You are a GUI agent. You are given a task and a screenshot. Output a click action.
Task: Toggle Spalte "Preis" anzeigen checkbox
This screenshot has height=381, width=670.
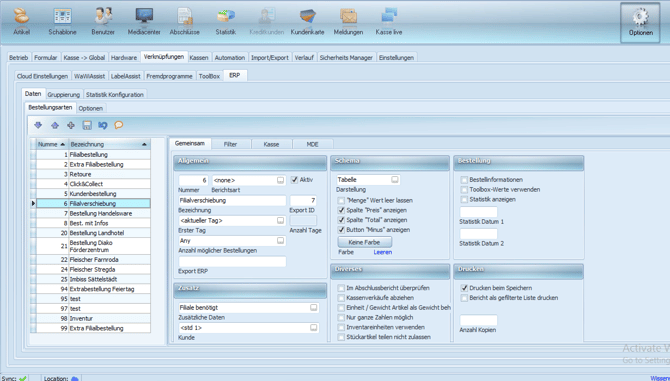(341, 210)
